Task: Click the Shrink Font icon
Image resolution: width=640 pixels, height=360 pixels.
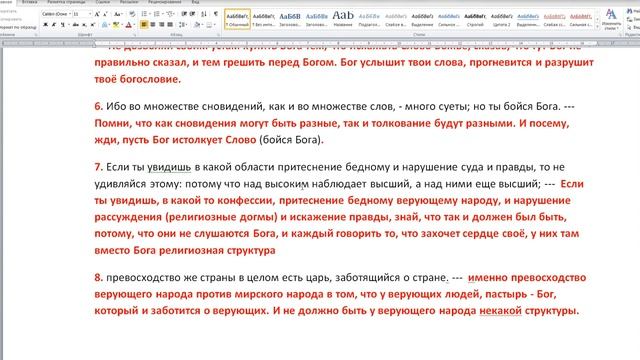Action: point(105,14)
